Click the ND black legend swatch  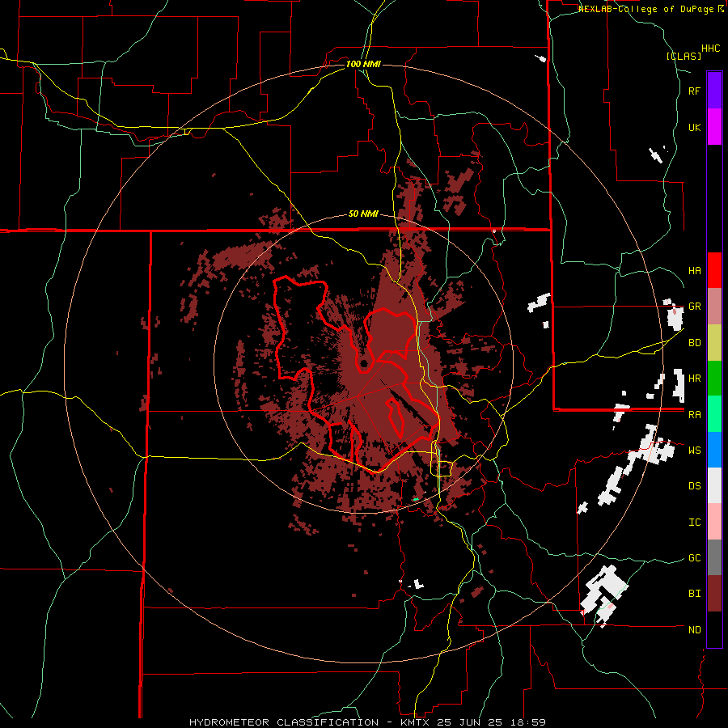click(714, 629)
